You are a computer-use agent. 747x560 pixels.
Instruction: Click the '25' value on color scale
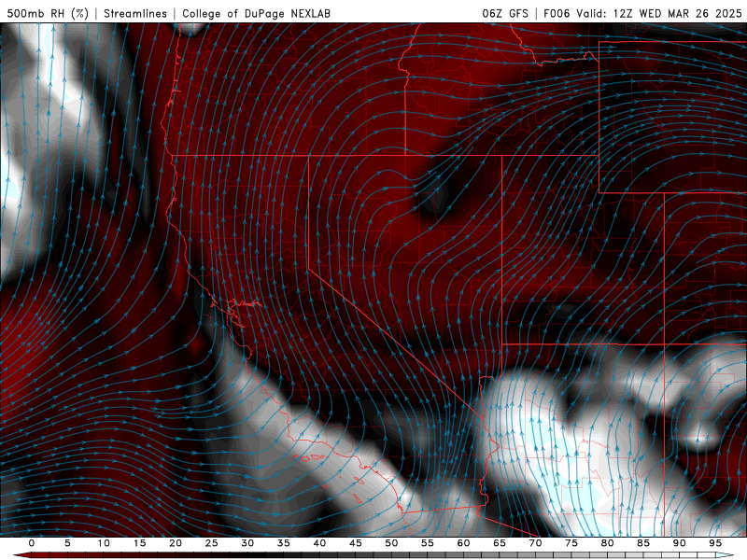coord(212,543)
